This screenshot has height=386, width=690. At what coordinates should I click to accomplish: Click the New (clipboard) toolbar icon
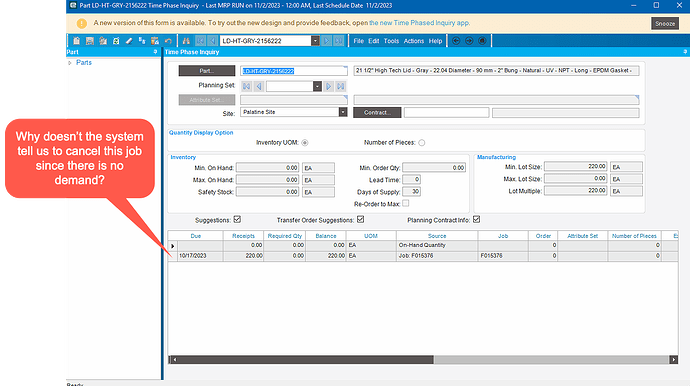pyautogui.click(x=77, y=41)
